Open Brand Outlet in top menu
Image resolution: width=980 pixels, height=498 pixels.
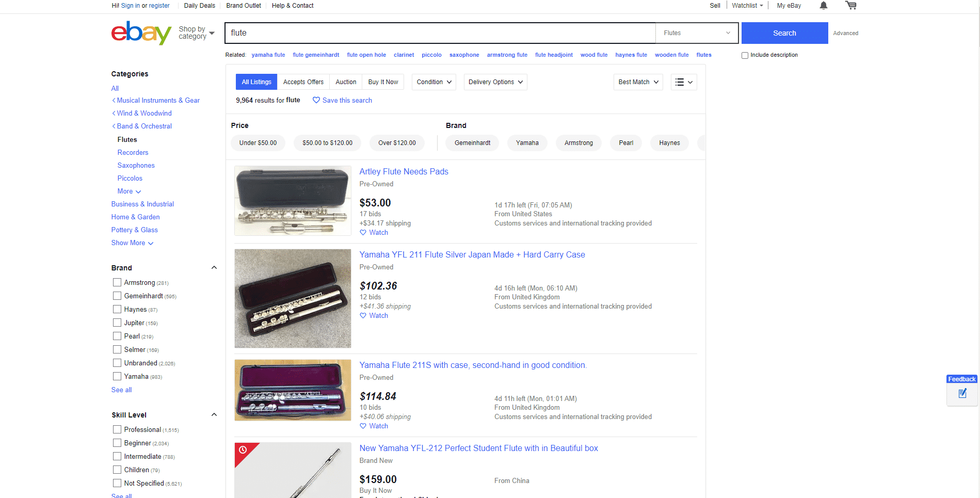pyautogui.click(x=244, y=6)
